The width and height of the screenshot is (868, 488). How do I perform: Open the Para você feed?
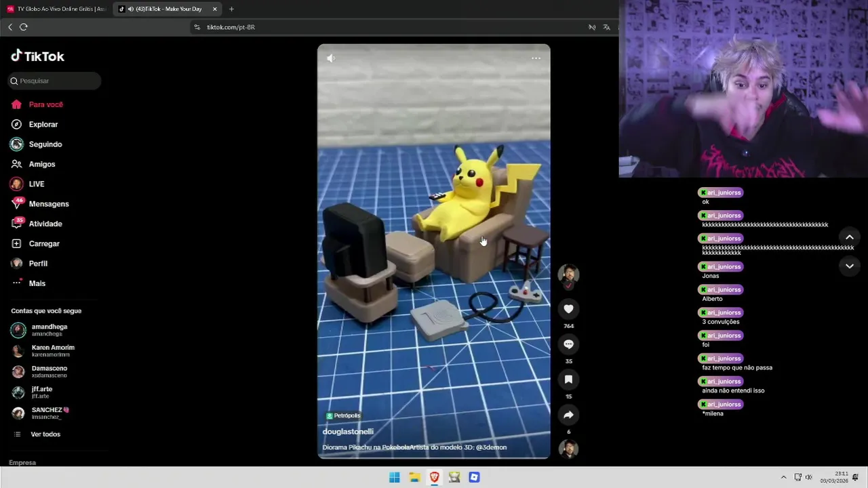coord(46,104)
